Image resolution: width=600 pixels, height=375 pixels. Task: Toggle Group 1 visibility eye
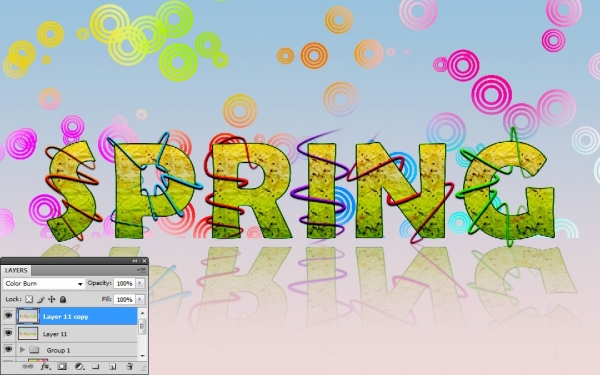pyautogui.click(x=8, y=349)
